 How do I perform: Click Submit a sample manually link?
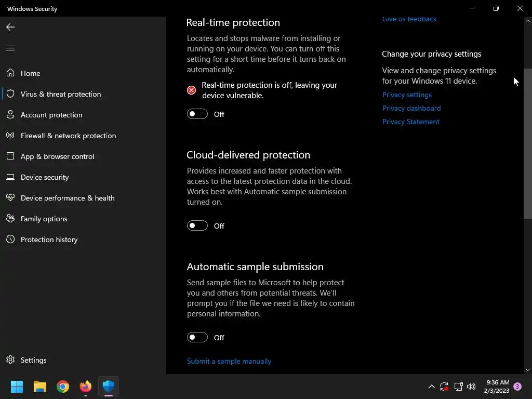pos(229,361)
